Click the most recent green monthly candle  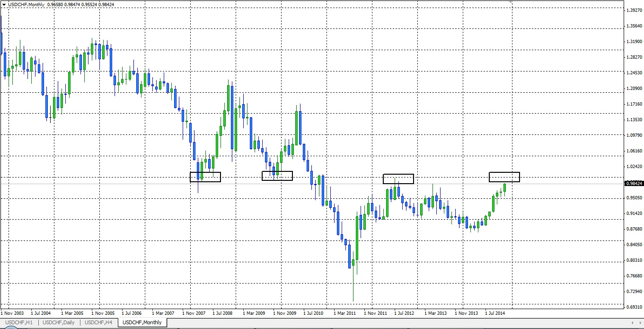[505, 188]
